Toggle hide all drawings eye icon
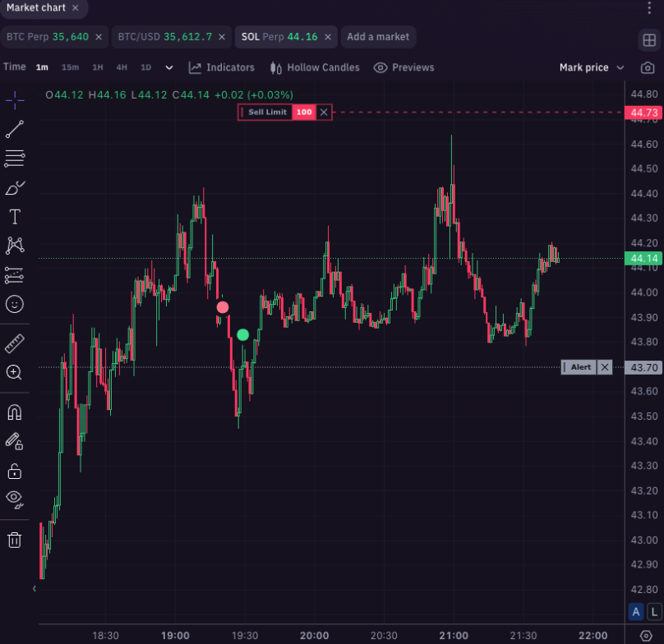The image size is (664, 644). (15, 499)
